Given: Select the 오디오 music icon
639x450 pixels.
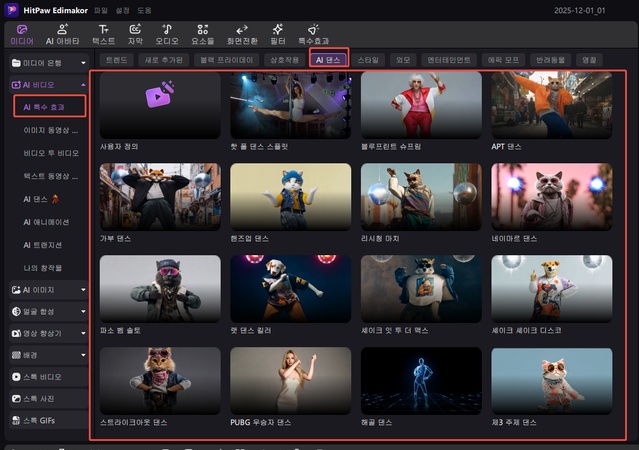Looking at the screenshot, I should coord(167,34).
